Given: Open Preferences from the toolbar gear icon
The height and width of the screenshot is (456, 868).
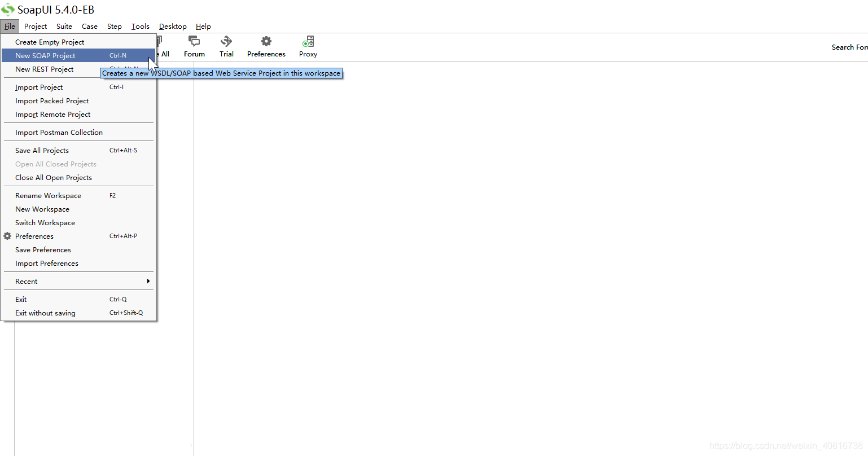Looking at the screenshot, I should pyautogui.click(x=266, y=47).
